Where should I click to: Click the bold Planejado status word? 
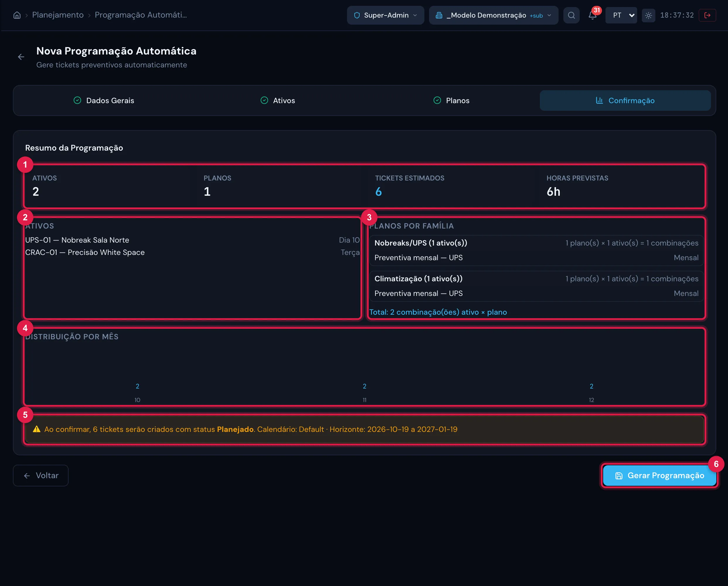(235, 429)
